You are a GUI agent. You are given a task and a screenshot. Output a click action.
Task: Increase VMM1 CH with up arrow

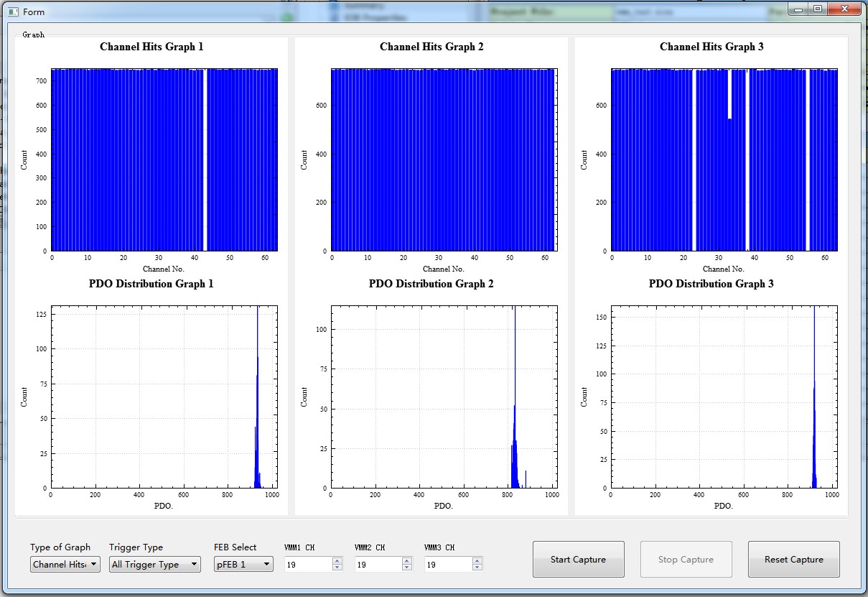(x=337, y=561)
